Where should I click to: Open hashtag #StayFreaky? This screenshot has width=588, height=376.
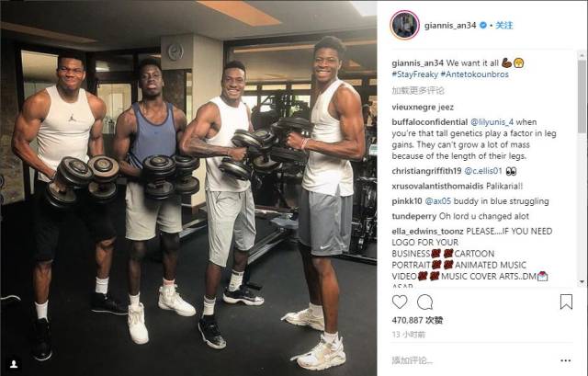(x=414, y=74)
